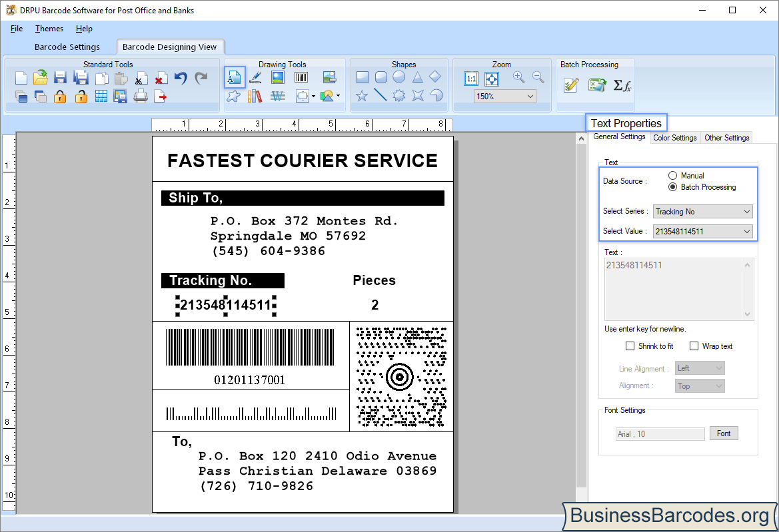Image resolution: width=779 pixels, height=532 pixels.
Task: Unlock object with open padlock icon
Action: [x=81, y=97]
